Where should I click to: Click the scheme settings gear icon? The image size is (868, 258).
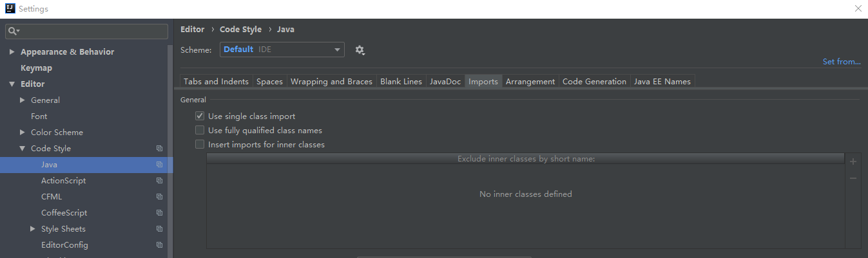coord(360,50)
